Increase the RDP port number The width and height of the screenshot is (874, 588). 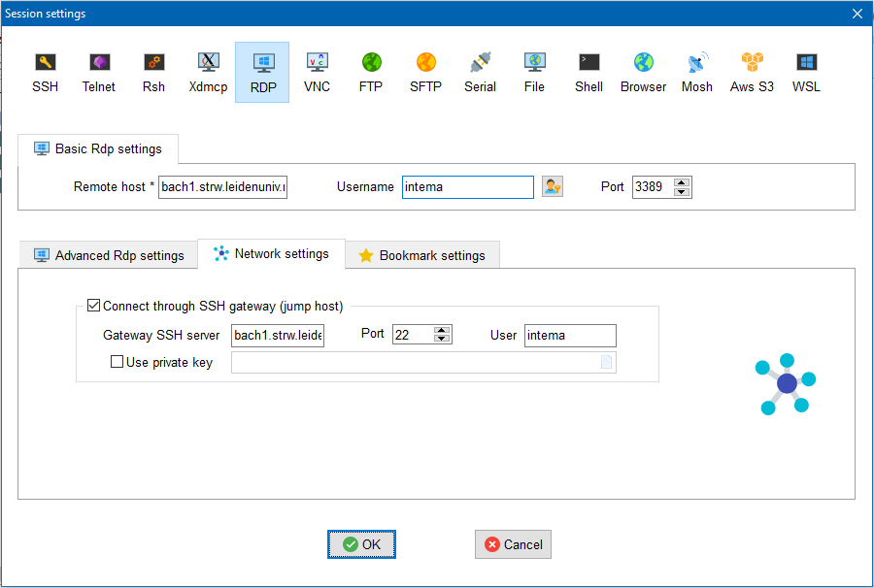click(x=682, y=181)
